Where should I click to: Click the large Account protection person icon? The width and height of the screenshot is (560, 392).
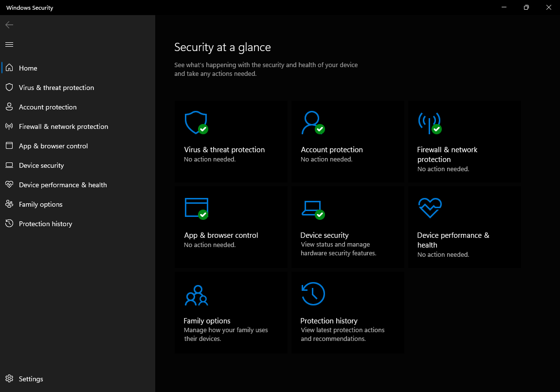pos(313,123)
